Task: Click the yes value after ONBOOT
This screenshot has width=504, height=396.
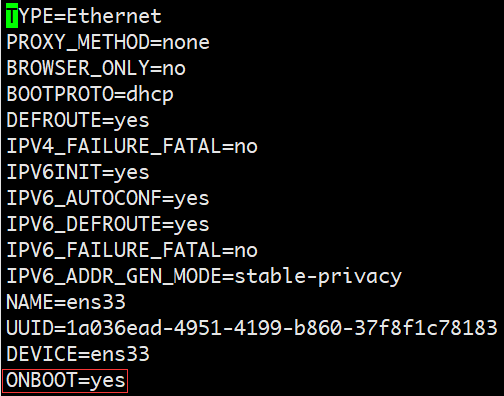Action: pyautogui.click(x=108, y=381)
